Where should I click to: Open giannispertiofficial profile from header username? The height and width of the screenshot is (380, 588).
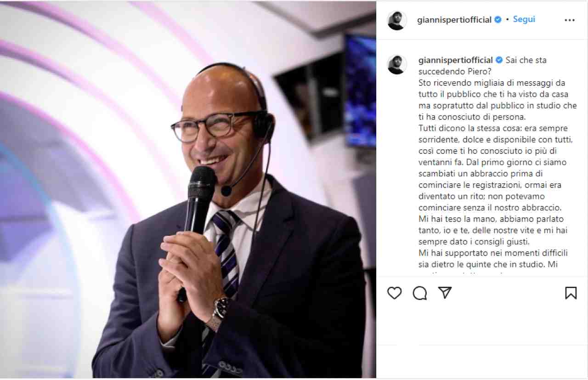454,20
